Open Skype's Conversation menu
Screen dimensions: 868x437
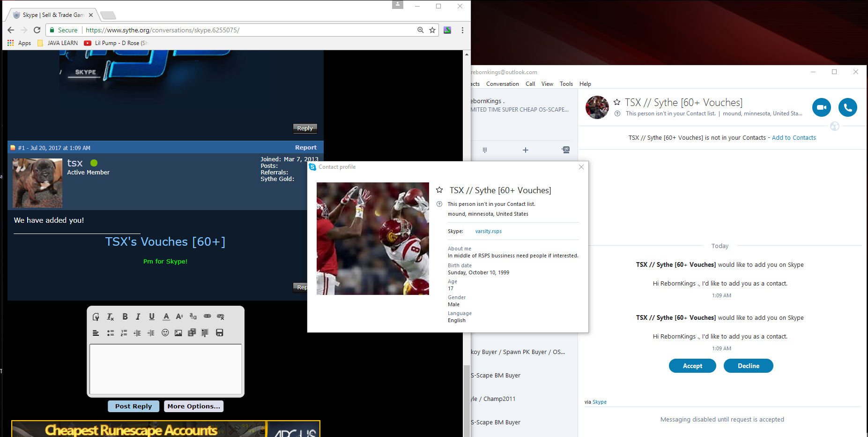503,84
